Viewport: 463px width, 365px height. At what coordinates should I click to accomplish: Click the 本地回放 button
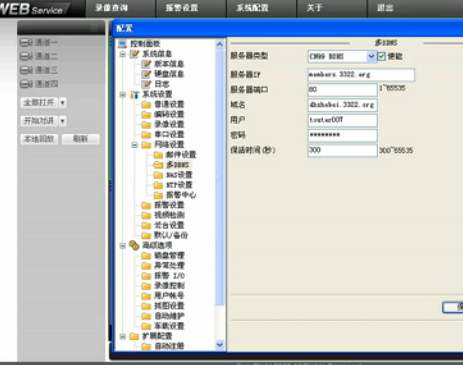[39, 139]
